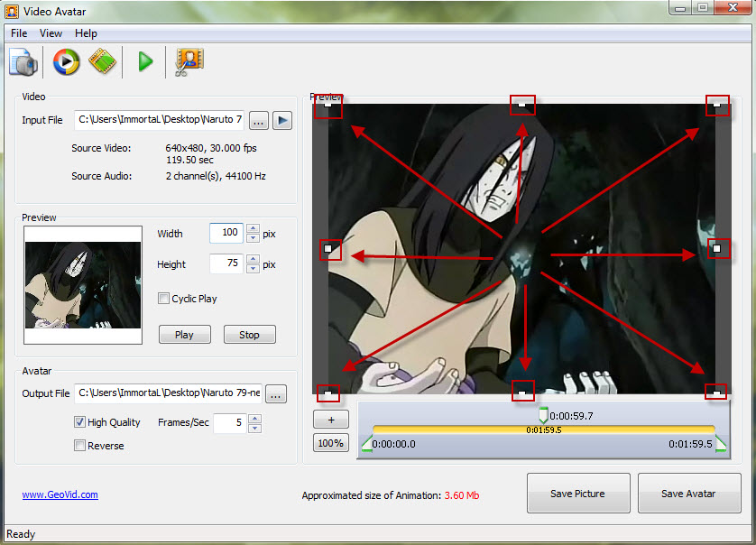Viewport: 756px width, 545px height.
Task: Click the Save Picture button
Action: [578, 493]
